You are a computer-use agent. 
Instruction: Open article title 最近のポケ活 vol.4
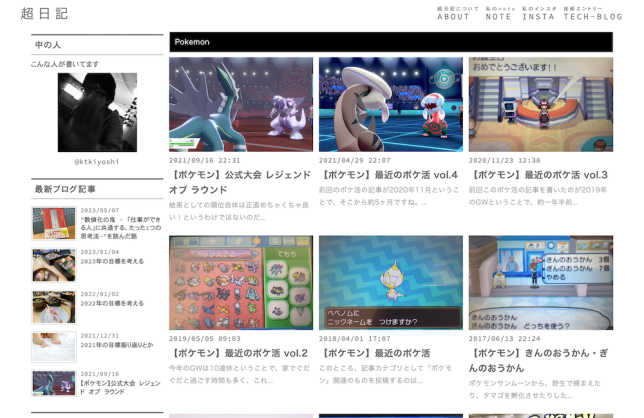coord(389,175)
